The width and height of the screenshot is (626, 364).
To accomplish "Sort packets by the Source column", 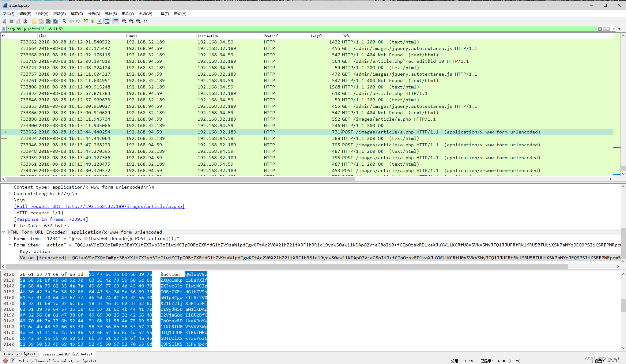I will click(161, 36).
